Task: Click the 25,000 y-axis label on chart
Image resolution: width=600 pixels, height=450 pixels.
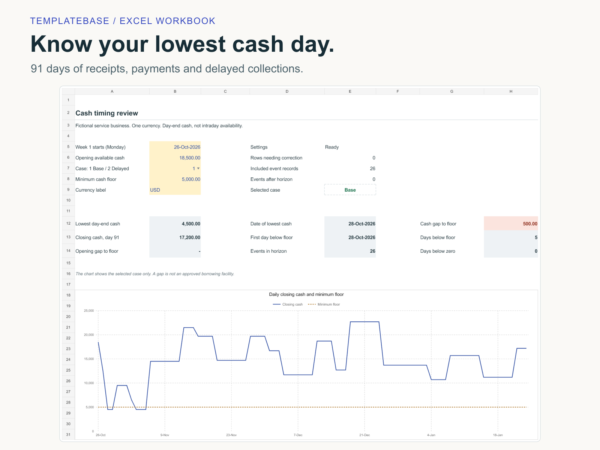Action: pos(89,311)
